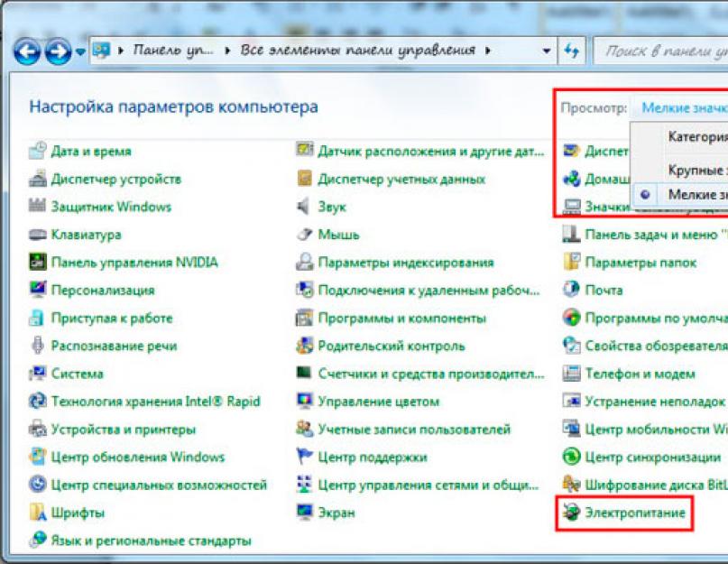Open 'Центр мобильности Wi...' link
Viewport: 728px width, 564px height.
(657, 430)
